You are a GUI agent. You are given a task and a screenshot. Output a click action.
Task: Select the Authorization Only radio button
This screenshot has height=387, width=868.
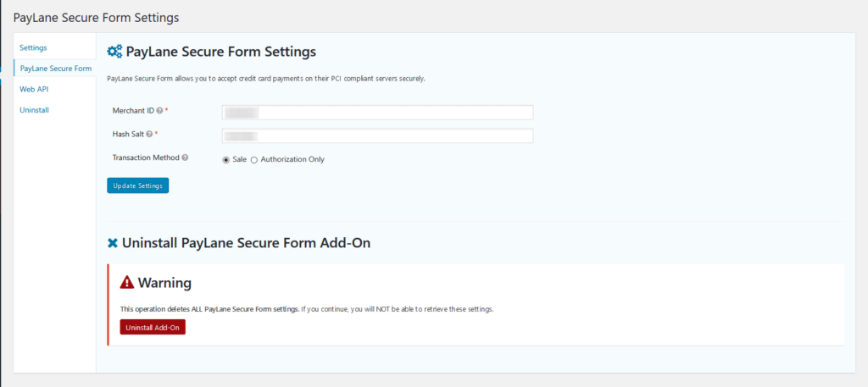(254, 160)
